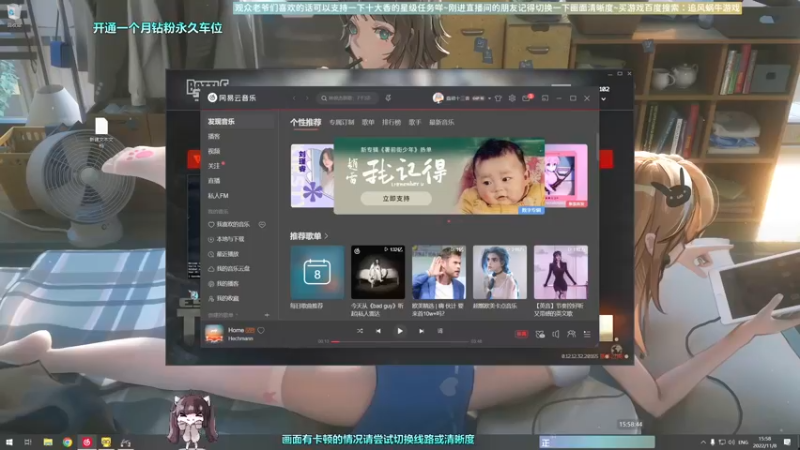Expand the 推荐歌单 chevron
The width and height of the screenshot is (800, 450).
coord(327,236)
